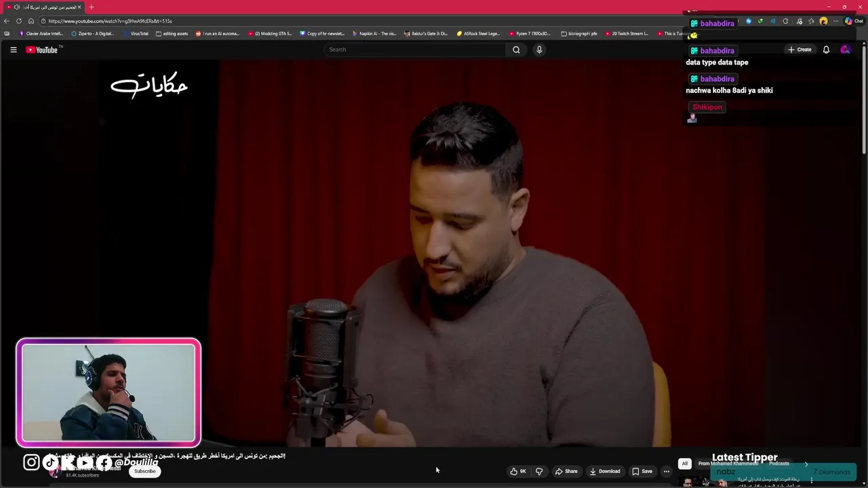868x488 pixels.
Task: Click the site info lock icon
Action: 43,21
